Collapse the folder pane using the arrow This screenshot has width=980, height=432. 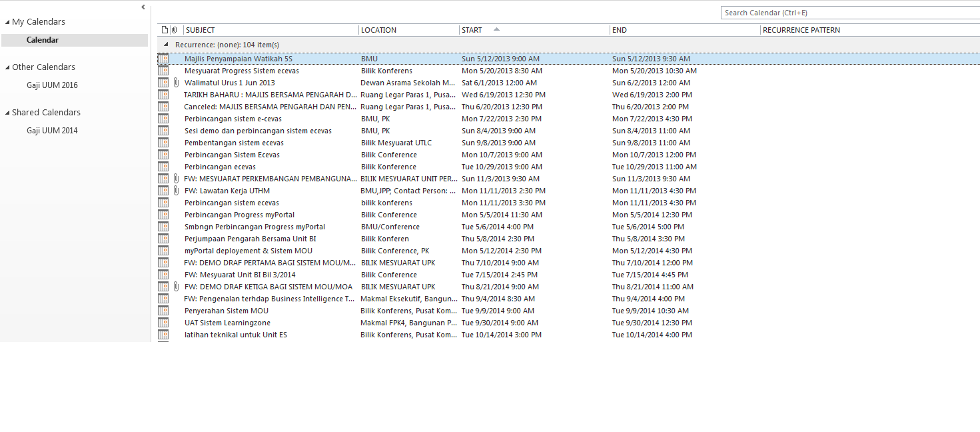tap(143, 7)
